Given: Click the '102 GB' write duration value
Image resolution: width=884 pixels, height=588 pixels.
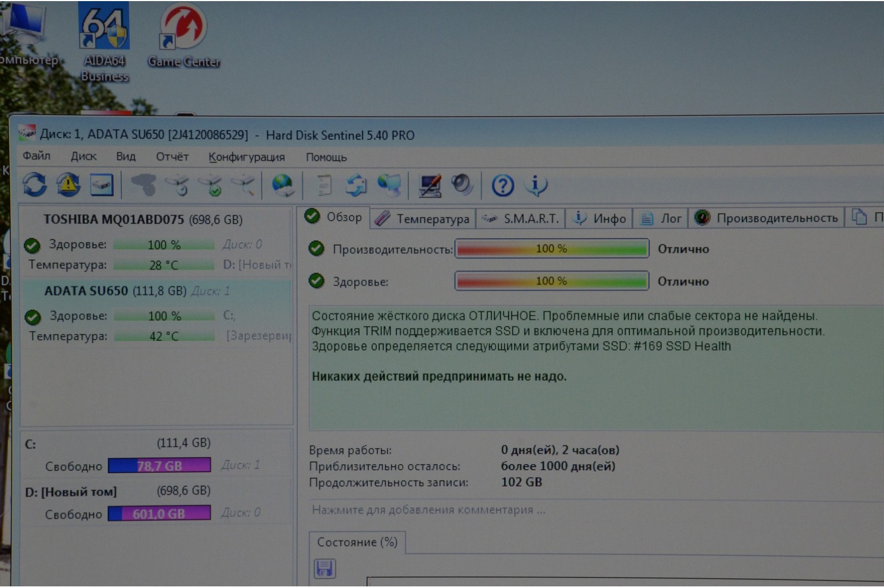Looking at the screenshot, I should tap(521, 482).
